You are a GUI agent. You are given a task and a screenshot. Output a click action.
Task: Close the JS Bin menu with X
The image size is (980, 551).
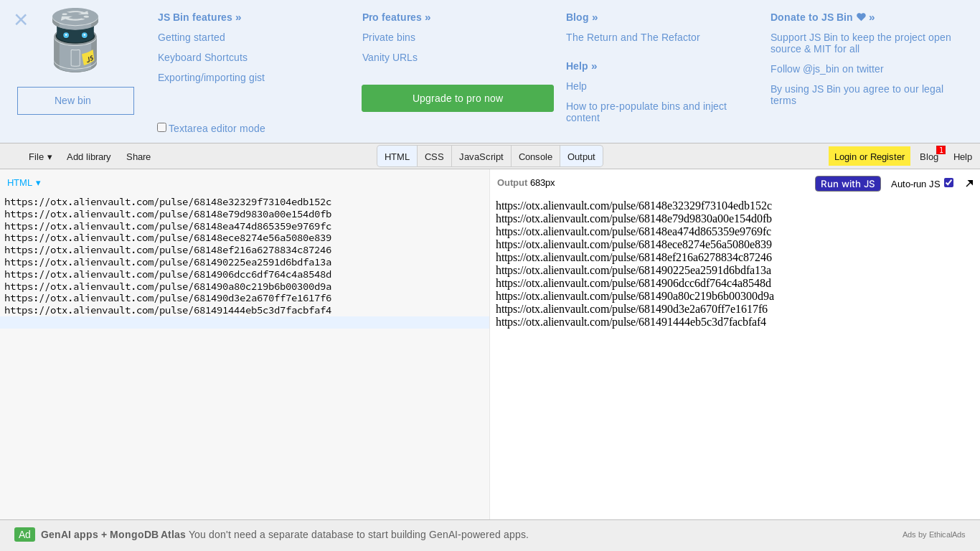coord(21,19)
